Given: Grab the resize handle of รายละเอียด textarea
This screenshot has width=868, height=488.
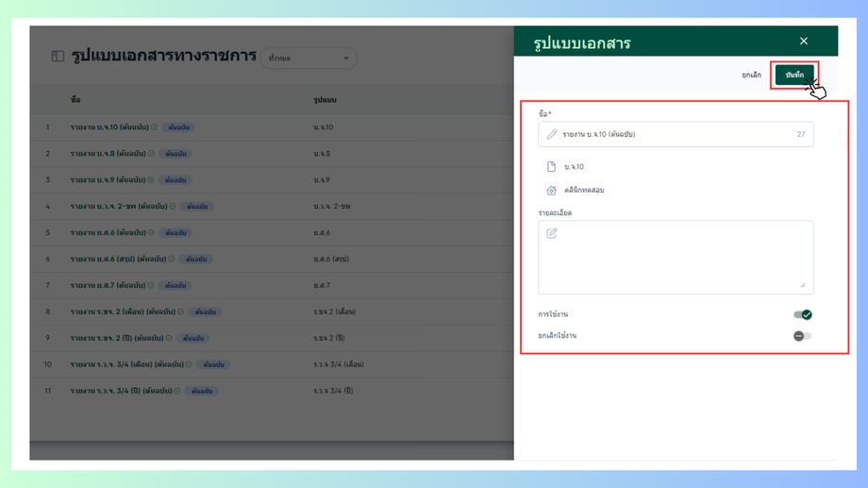Looking at the screenshot, I should coord(803,285).
